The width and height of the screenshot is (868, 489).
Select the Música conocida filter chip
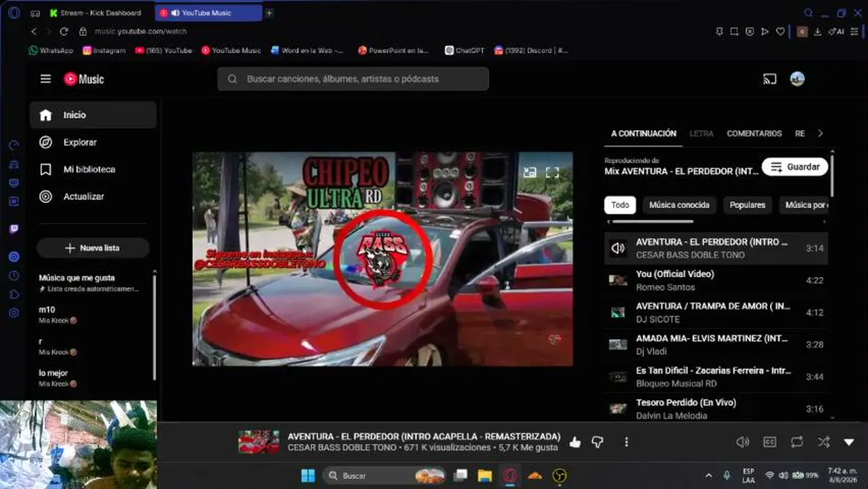pyautogui.click(x=679, y=204)
